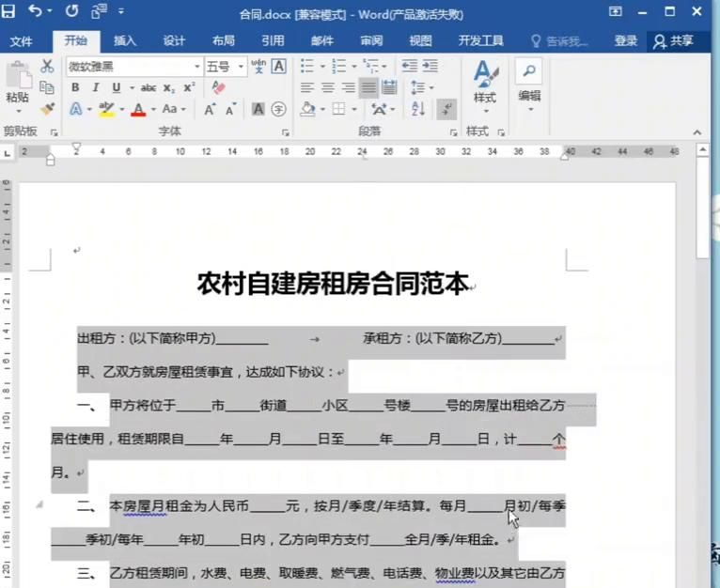Collapse the ribbon chevron
This screenshot has width=720, height=588.
[x=697, y=132]
